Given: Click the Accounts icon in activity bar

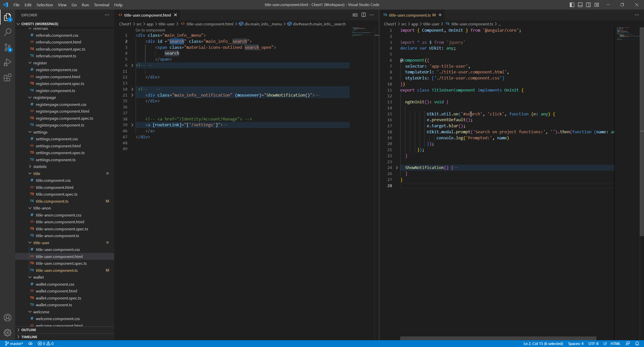Looking at the screenshot, I should (x=8, y=318).
